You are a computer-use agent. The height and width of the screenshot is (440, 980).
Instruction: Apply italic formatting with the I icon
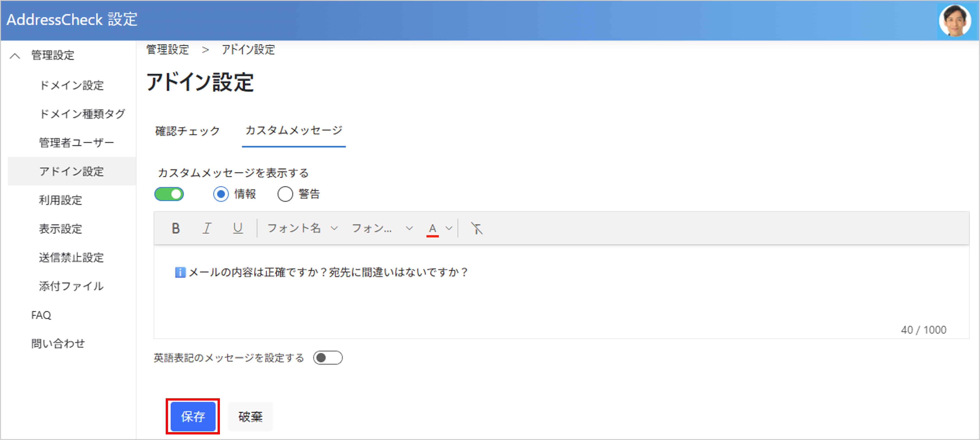click(207, 228)
